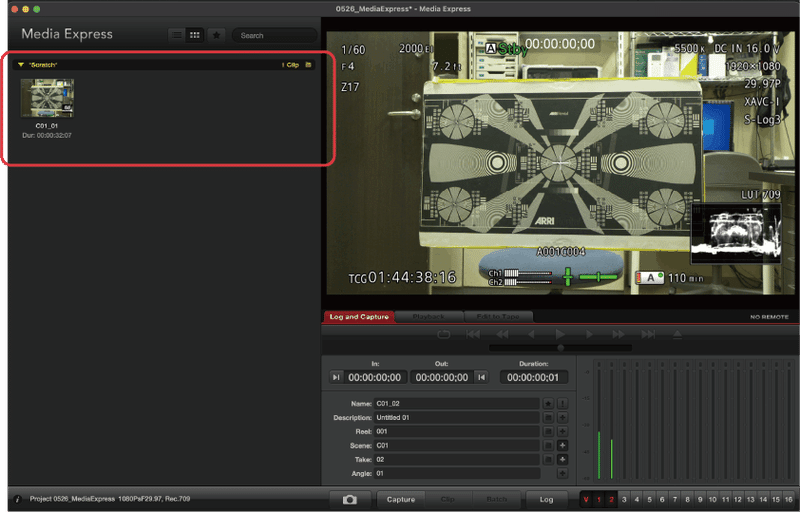Click the "Dur: 00:00:32:07" text
Viewport: 800px width, 512px height.
pyautogui.click(x=47, y=136)
